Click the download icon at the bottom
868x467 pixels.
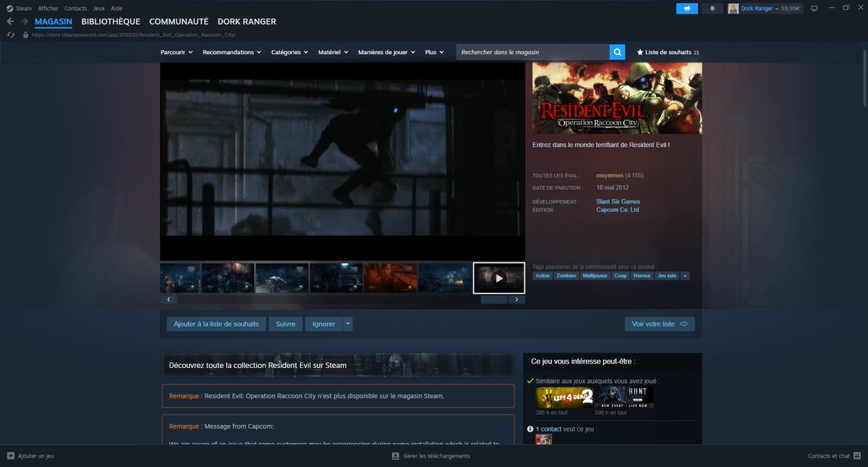[396, 456]
